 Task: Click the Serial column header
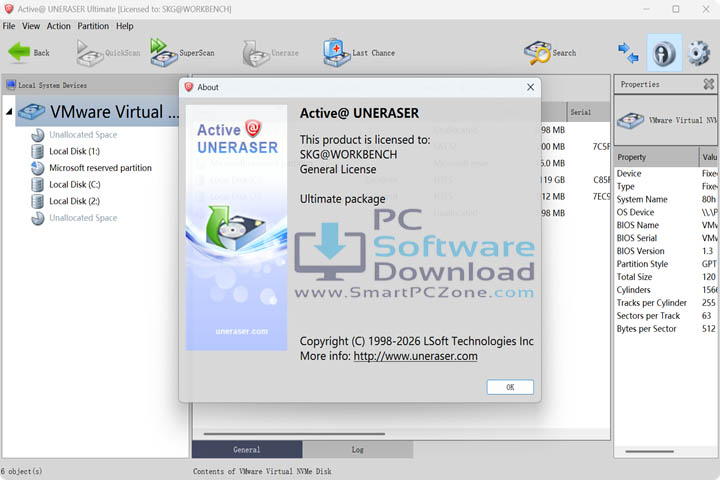(x=588, y=112)
